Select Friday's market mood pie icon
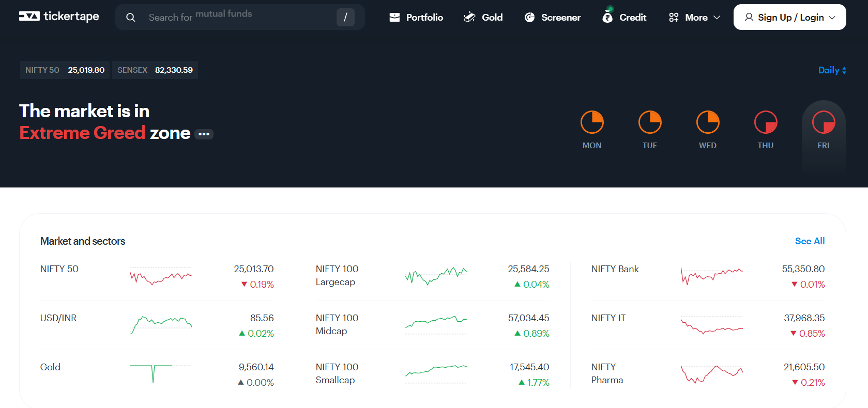 824,123
